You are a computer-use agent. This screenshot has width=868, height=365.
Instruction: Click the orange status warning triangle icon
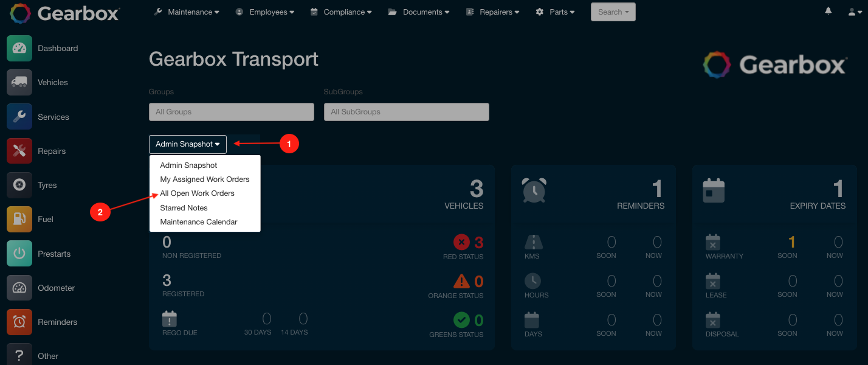click(x=462, y=280)
